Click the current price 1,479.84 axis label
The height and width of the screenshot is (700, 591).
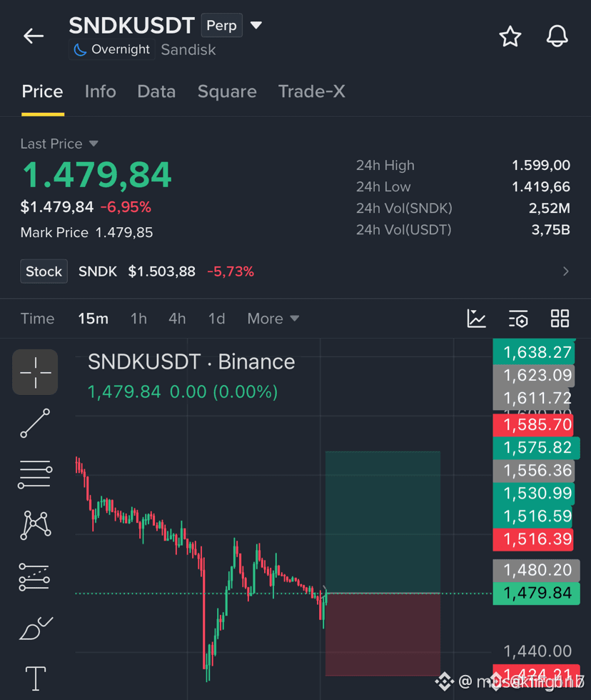pyautogui.click(x=537, y=594)
